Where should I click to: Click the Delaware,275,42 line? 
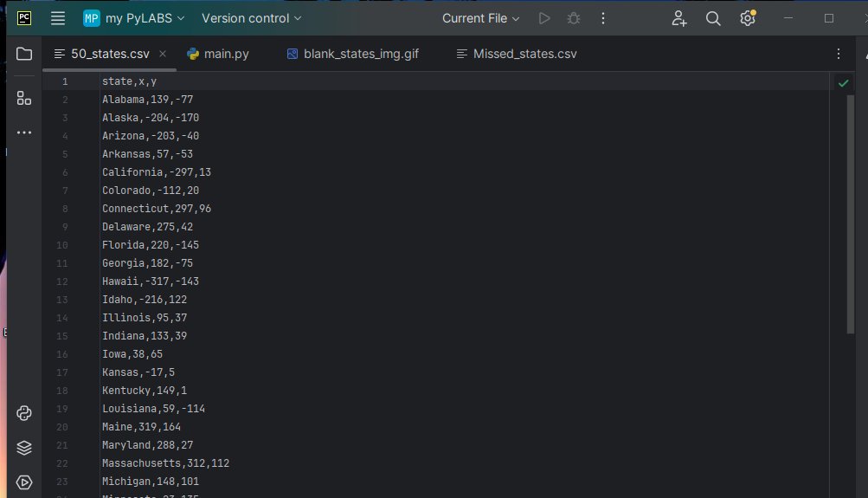point(147,227)
